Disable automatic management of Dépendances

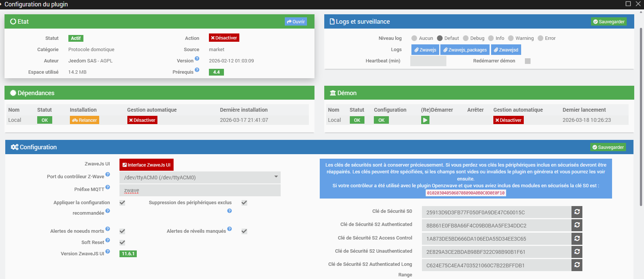(142, 120)
